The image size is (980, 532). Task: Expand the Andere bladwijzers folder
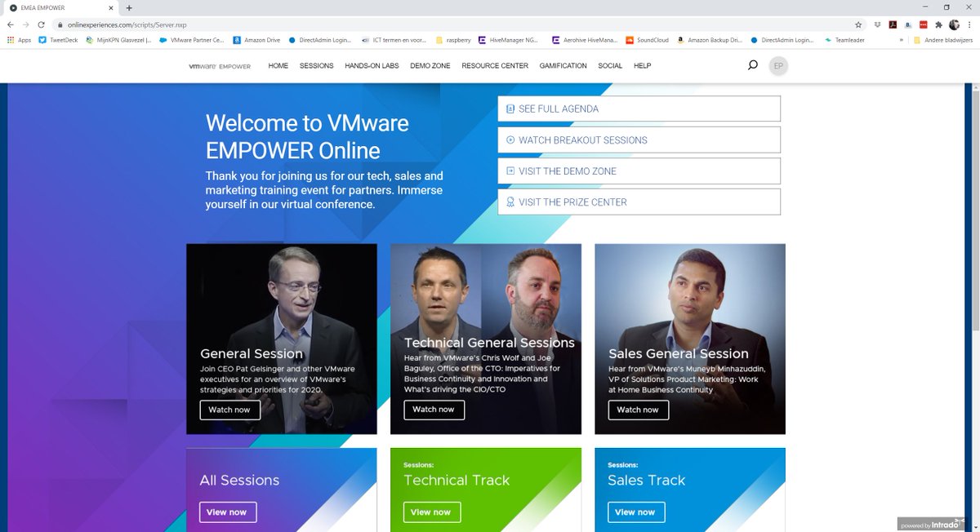(x=943, y=40)
